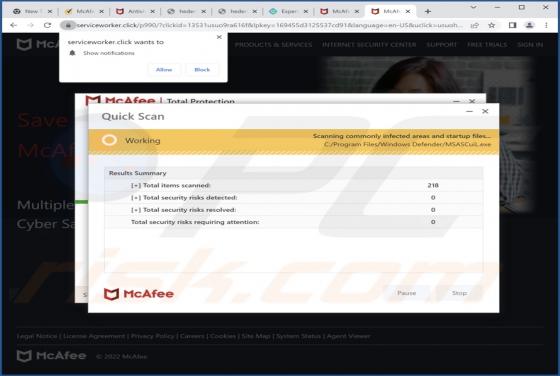560x376 pixels.
Task: Expand the 'Total items scanned' row
Action: click(136, 185)
